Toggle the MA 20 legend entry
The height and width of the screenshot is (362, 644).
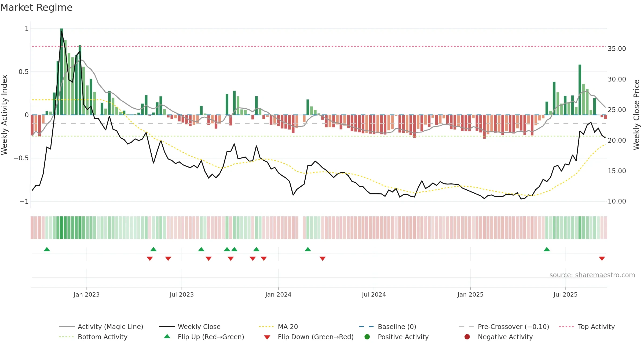coord(279,327)
